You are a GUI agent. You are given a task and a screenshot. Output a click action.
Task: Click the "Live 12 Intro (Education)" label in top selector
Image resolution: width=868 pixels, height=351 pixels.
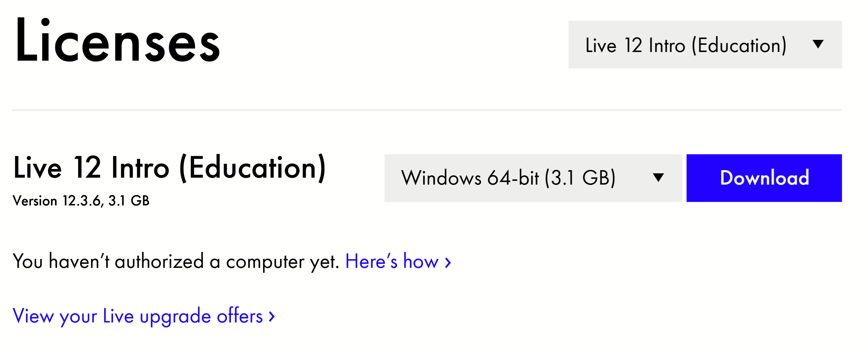(686, 45)
